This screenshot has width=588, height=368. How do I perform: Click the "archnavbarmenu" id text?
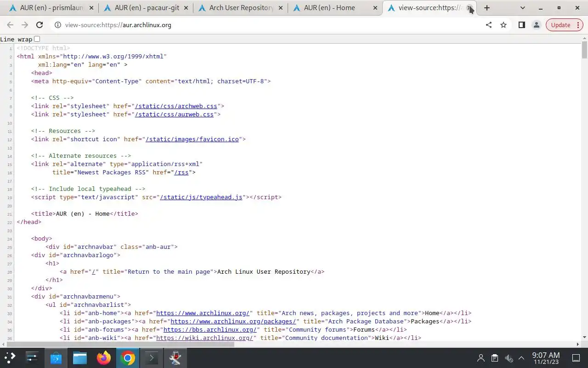pos(88,296)
